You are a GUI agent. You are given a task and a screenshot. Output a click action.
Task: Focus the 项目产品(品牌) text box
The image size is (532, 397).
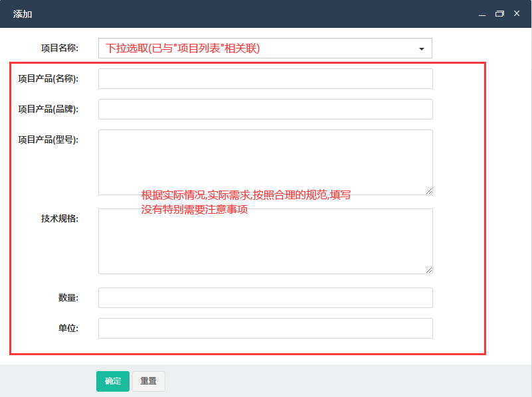(x=265, y=109)
